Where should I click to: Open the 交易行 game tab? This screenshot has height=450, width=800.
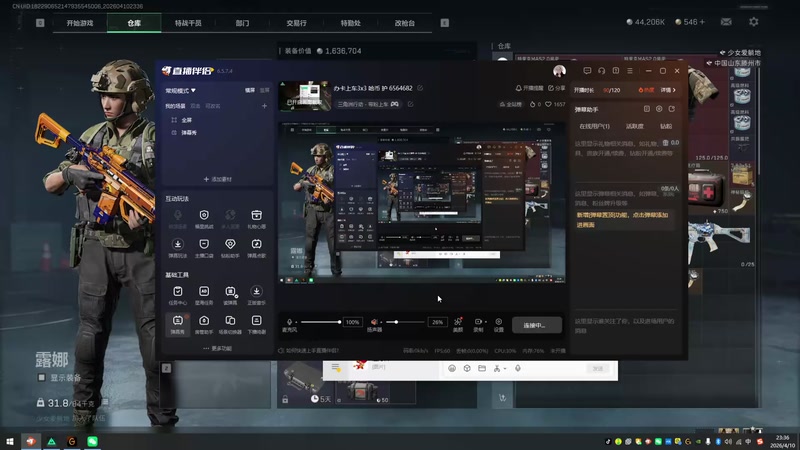point(296,23)
